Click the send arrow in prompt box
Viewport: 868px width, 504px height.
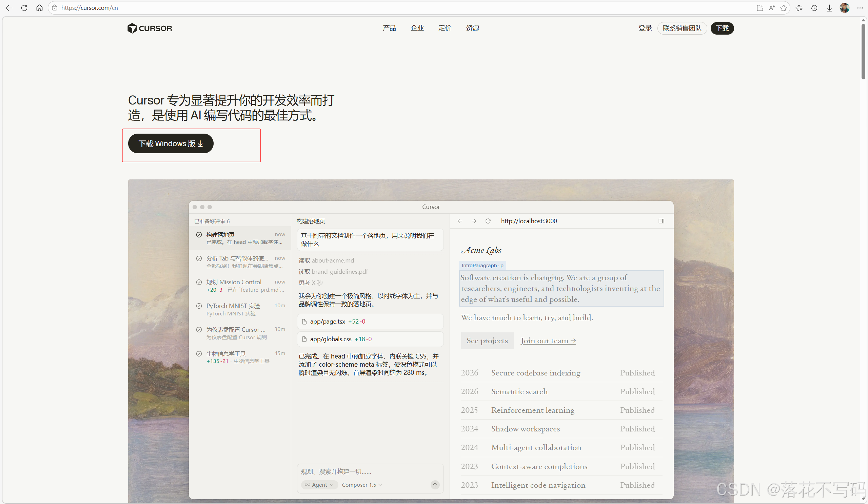[435, 484]
